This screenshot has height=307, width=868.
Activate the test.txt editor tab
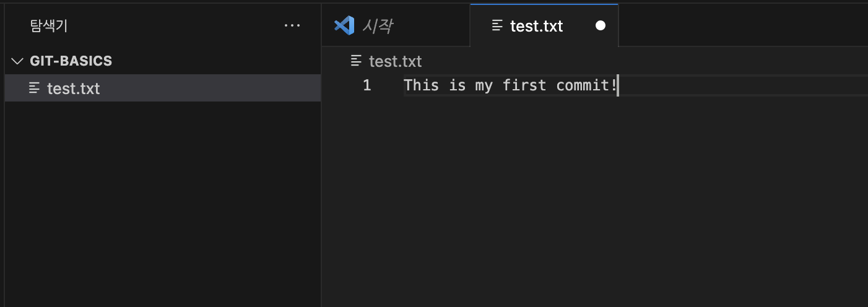[544, 25]
